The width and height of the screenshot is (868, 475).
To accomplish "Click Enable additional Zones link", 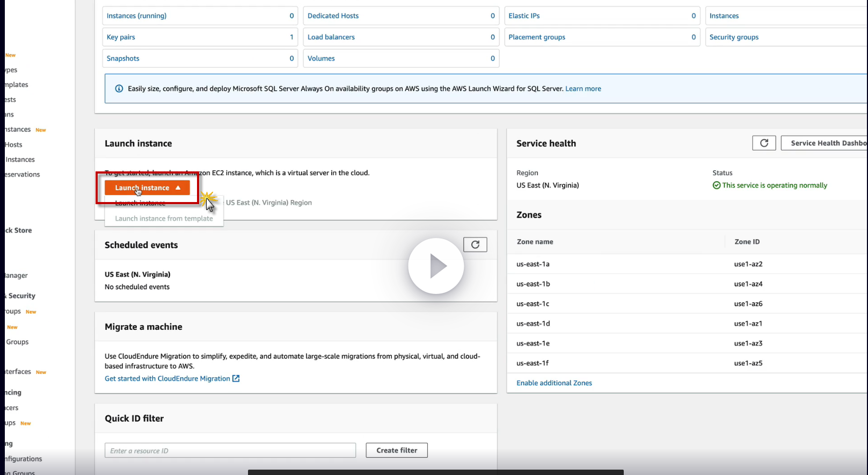I will [x=554, y=383].
